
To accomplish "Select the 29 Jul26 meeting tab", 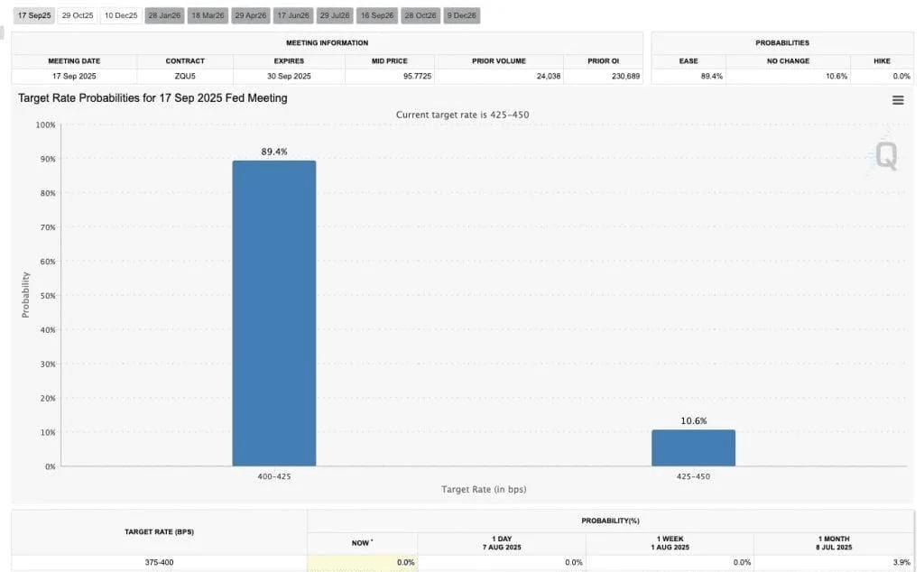I will (x=335, y=15).
